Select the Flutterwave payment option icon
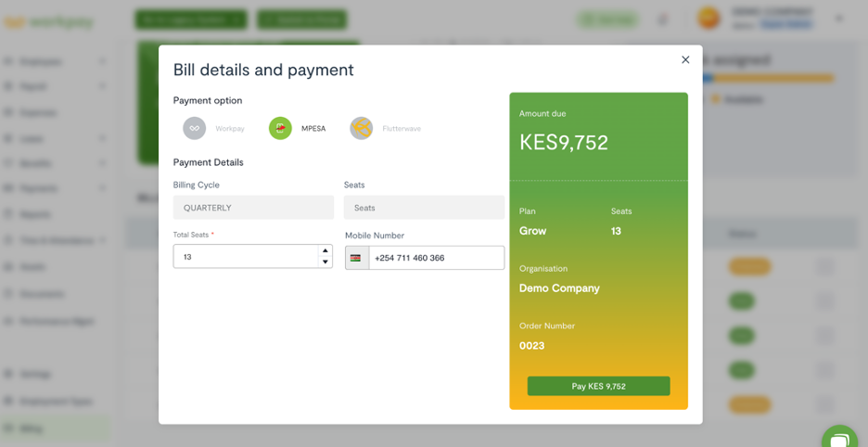Image resolution: width=868 pixels, height=447 pixels. coord(361,129)
